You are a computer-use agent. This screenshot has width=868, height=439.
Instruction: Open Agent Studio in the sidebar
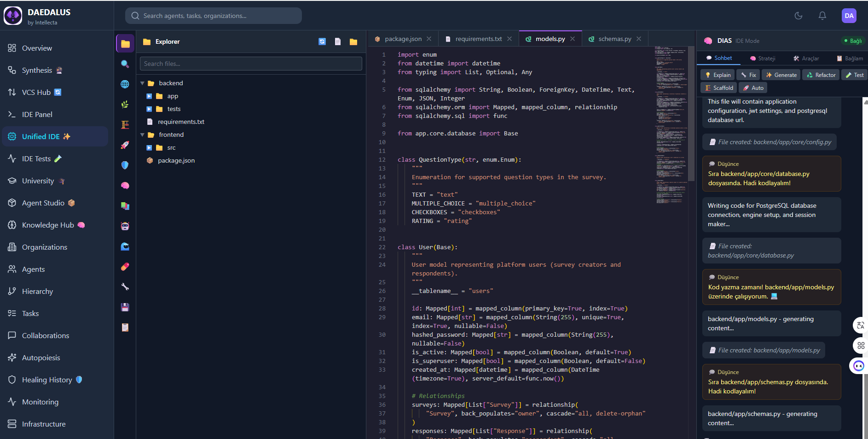[55, 203]
